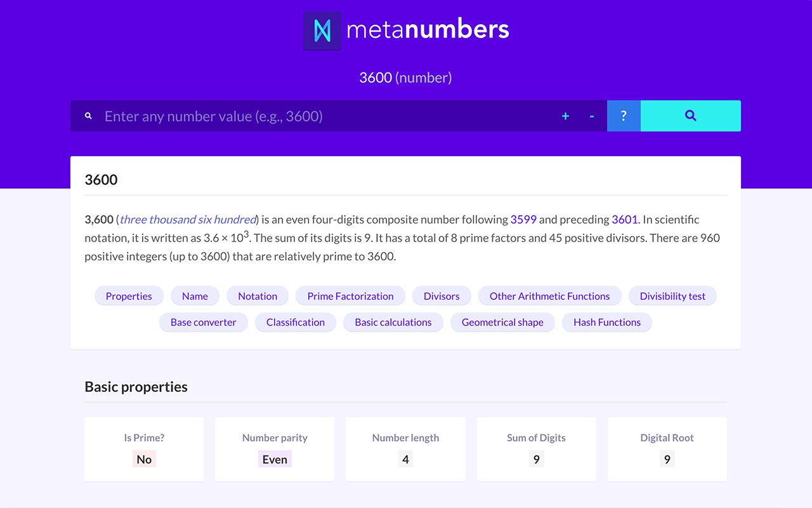Viewport: 812px width, 508px height.
Task: Open the Hash Functions section pill
Action: click(x=606, y=322)
